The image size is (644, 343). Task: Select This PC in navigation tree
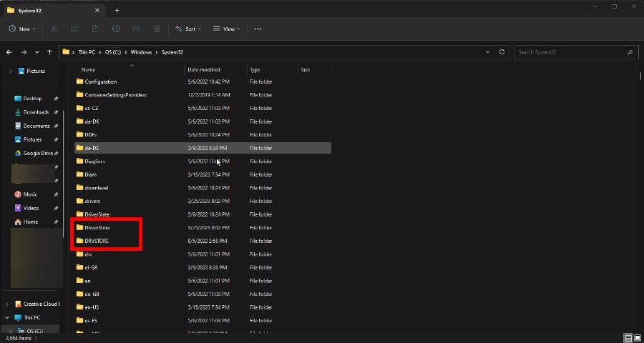pos(31,317)
